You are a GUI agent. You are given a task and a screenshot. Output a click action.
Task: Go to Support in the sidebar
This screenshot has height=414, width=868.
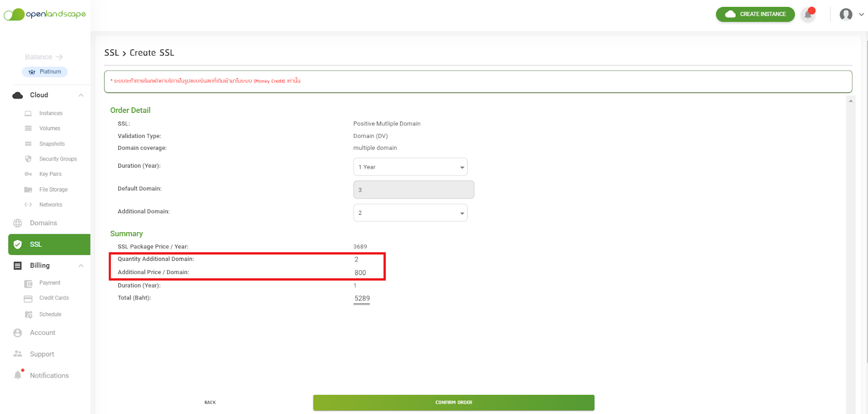coord(42,354)
